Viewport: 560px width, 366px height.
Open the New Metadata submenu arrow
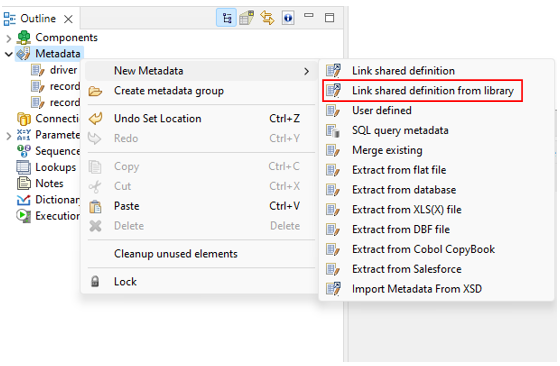(x=306, y=71)
